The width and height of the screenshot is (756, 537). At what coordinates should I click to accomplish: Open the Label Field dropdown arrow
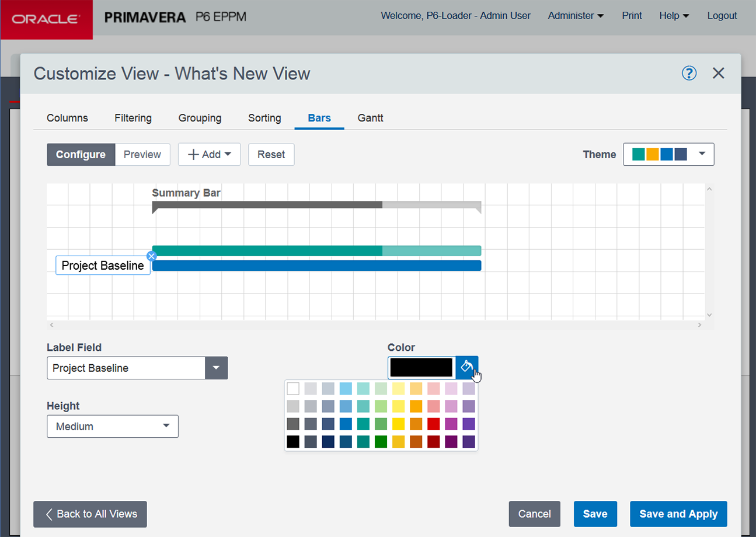point(216,368)
